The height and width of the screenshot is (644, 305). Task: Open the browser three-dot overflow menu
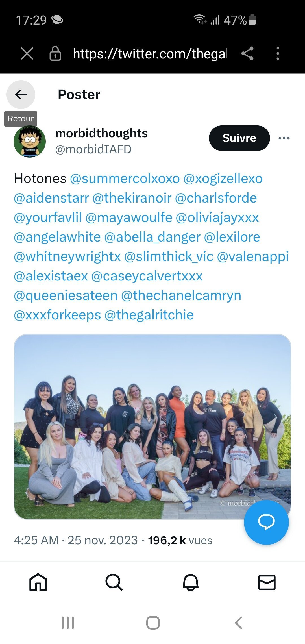click(x=278, y=53)
